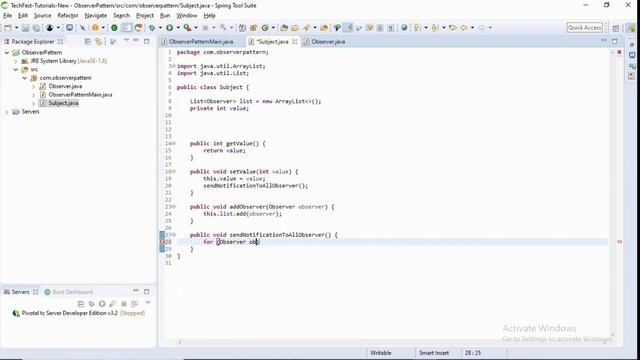
Task: Open the Debug dropdown arrow
Action: 160,28
